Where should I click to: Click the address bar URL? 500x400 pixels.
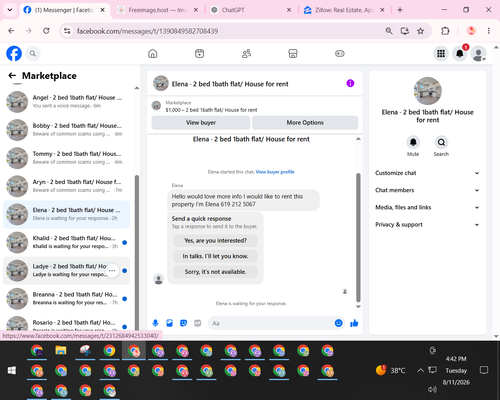147,31
